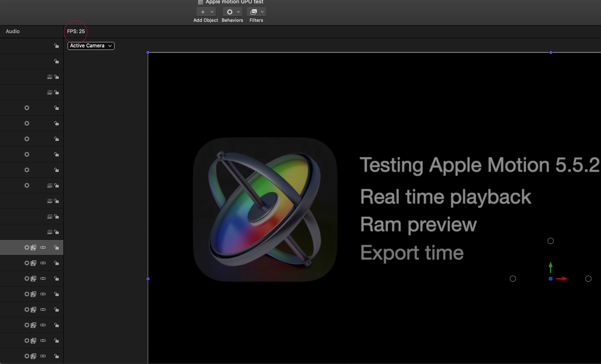Click the FPS: 25 readout
This screenshot has width=601, height=364.
click(x=76, y=31)
